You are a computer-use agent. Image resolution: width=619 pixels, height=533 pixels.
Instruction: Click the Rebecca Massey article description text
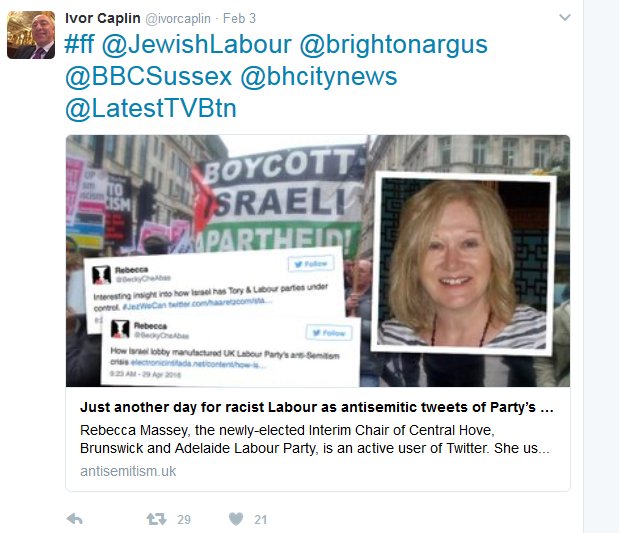(315, 439)
